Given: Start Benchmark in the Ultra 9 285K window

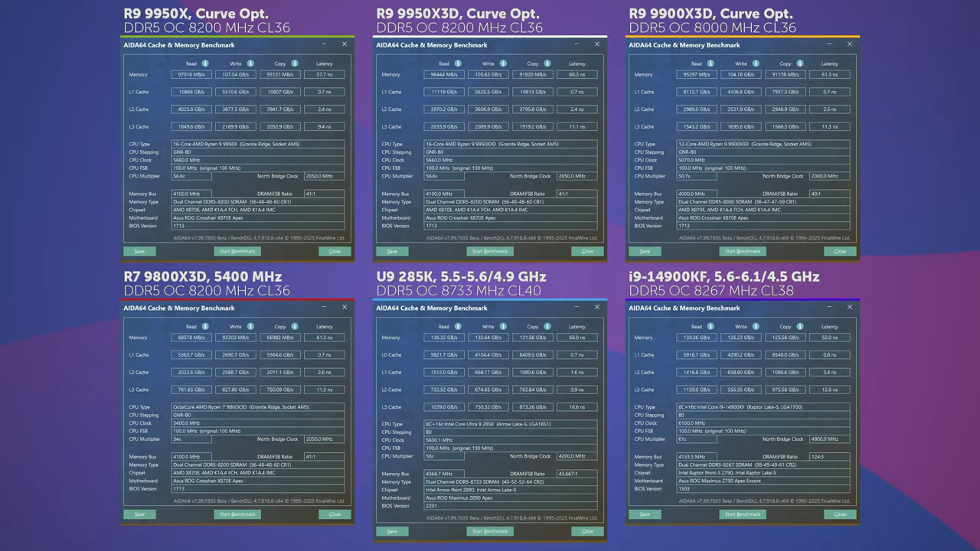Looking at the screenshot, I should coord(490,531).
